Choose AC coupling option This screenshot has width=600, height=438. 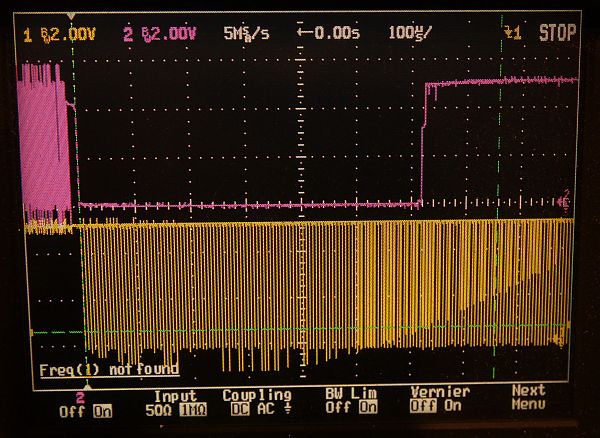(x=264, y=410)
